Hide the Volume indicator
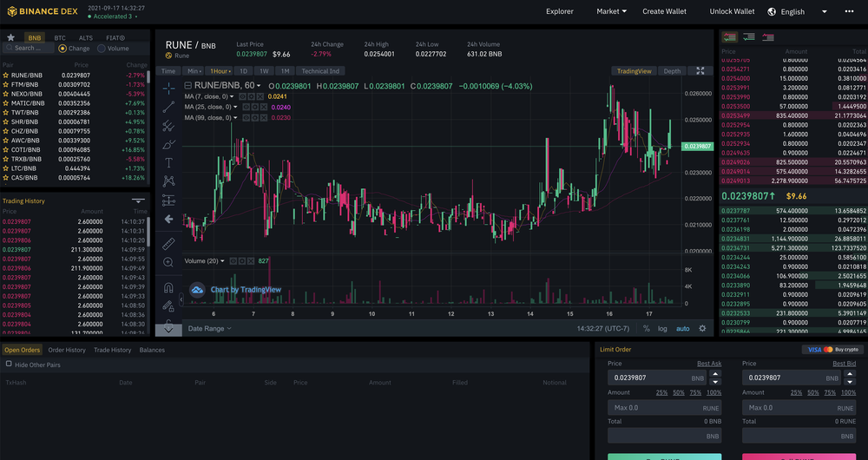Screen dimensions: 868x460 tap(233, 260)
